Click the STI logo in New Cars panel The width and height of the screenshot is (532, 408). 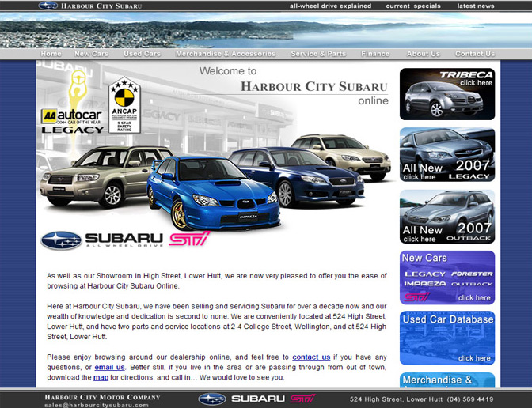pyautogui.click(x=416, y=297)
